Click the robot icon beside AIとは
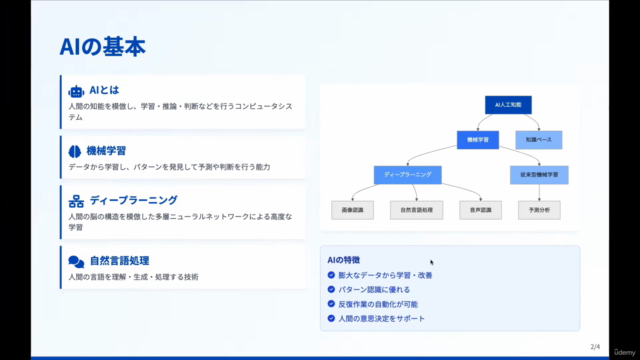Screen dimensions: 640x360 [x=76, y=91]
